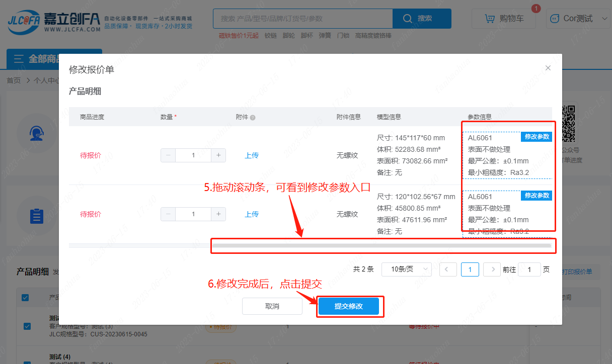This screenshot has width=612, height=364.
Task: Click 取消 button
Action: click(x=272, y=306)
